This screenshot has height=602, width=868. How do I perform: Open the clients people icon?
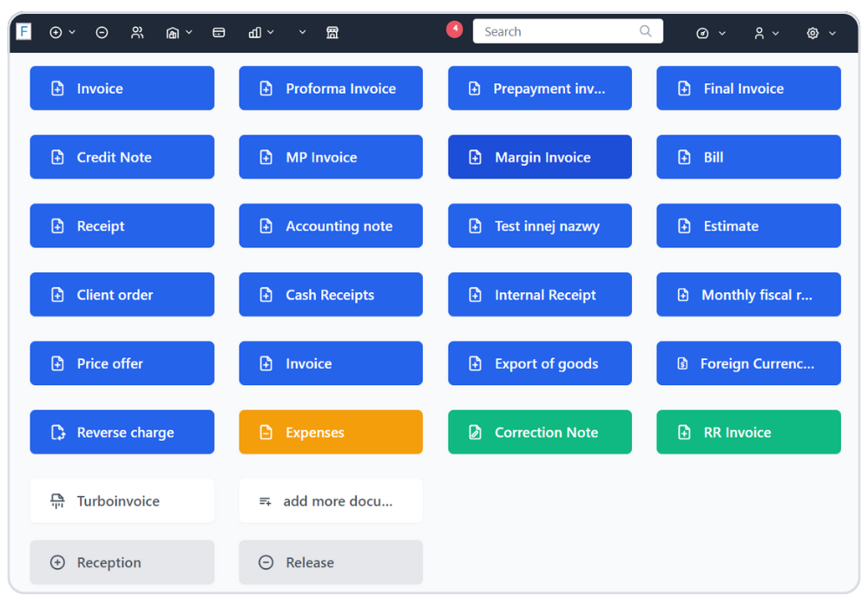pos(137,32)
